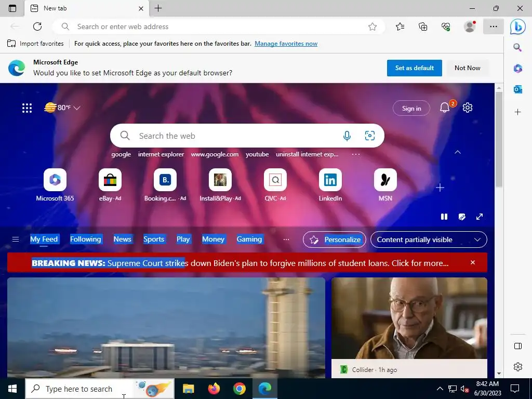The width and height of the screenshot is (532, 399).
Task: Open Manage favorites now link
Action: [x=286, y=44]
